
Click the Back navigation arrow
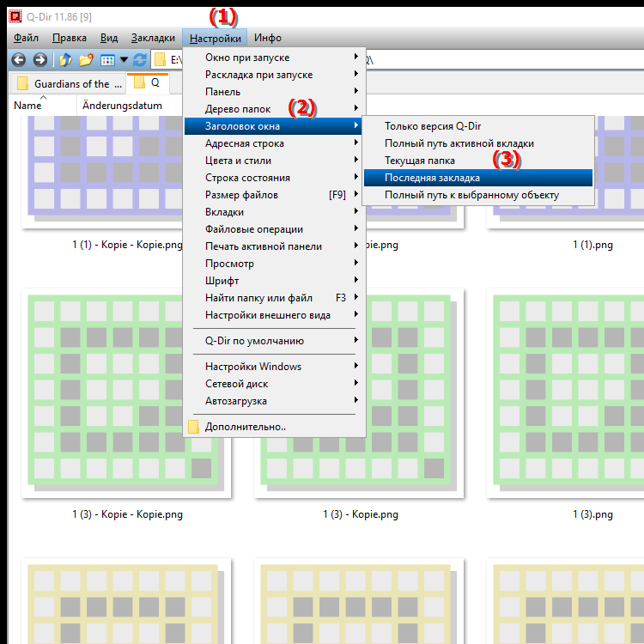click(x=17, y=60)
